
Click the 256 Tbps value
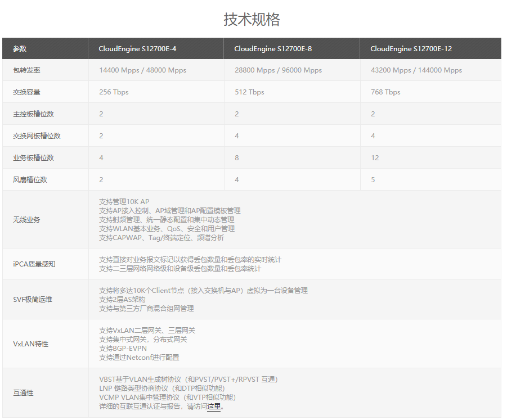pos(114,92)
